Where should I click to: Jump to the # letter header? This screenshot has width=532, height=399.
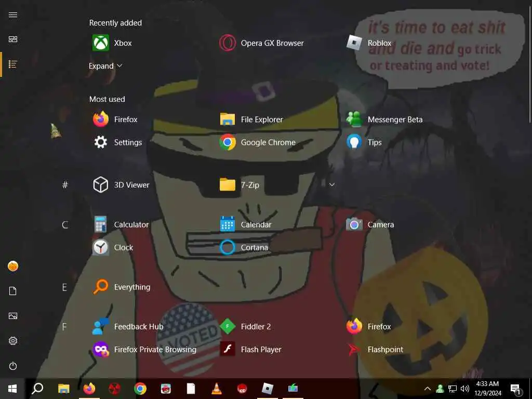point(65,185)
